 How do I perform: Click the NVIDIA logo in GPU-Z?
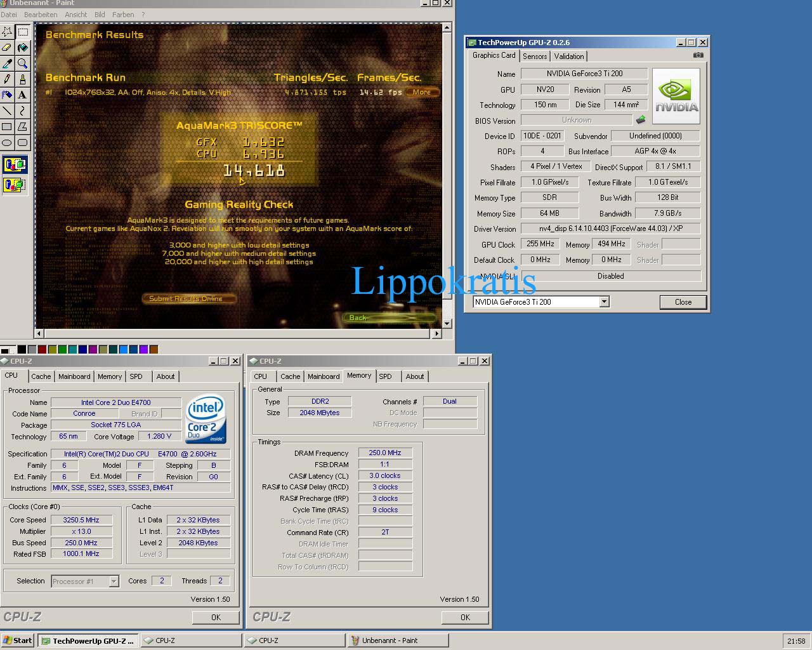[676, 96]
